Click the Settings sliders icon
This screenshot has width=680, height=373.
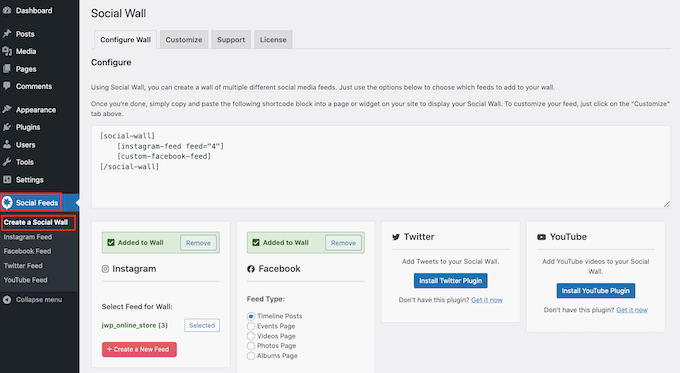point(7,180)
